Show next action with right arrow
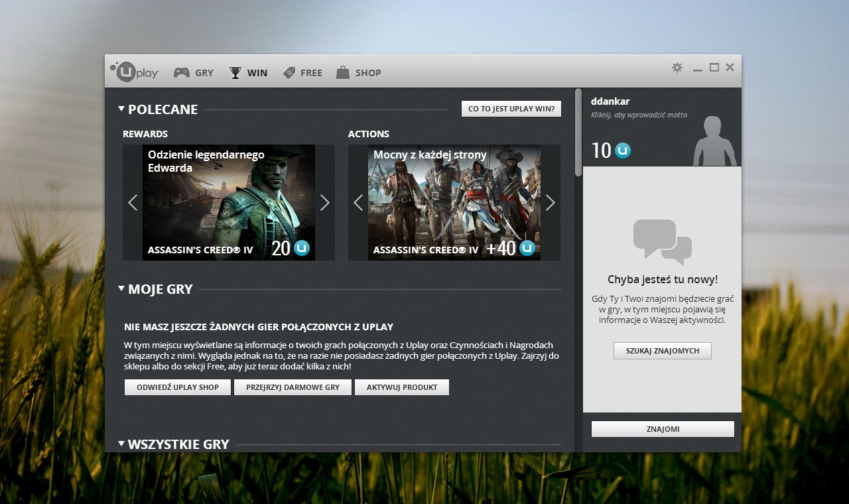 (x=551, y=202)
